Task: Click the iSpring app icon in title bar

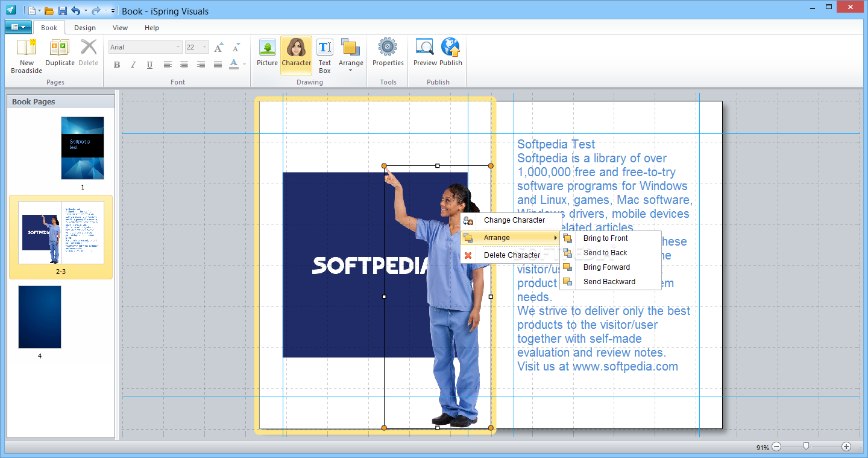Action: (11, 10)
